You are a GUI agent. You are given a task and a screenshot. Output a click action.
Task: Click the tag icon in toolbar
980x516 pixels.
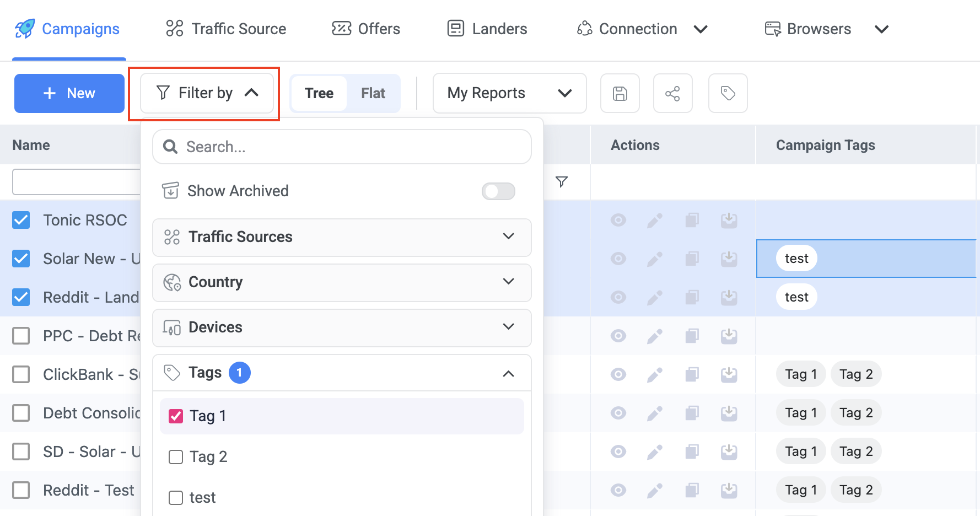tap(728, 93)
